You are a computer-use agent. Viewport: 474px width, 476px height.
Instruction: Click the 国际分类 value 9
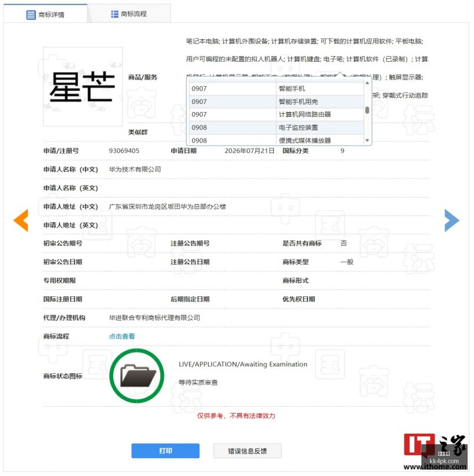pos(342,151)
